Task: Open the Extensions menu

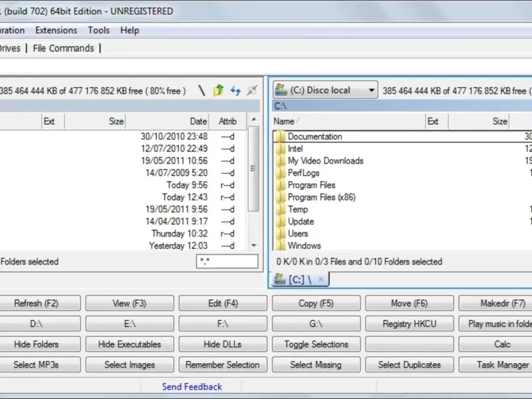Action: [x=57, y=30]
